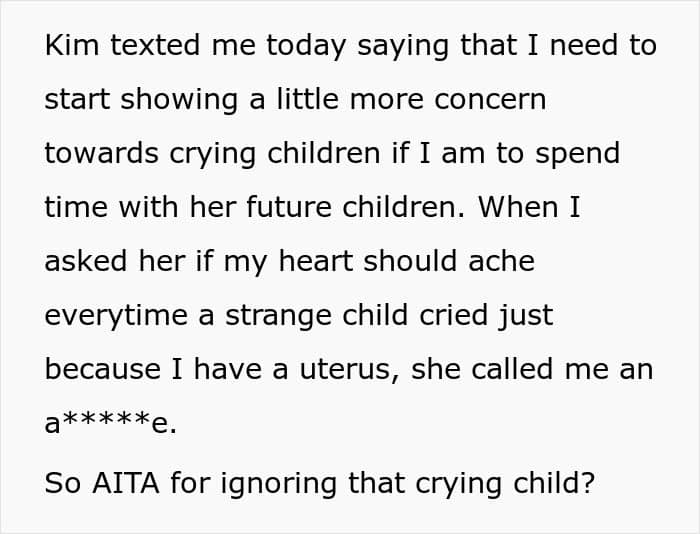Click the phrase "ignoring that crying child?"
The width and height of the screenshot is (700, 534).
[x=408, y=484]
